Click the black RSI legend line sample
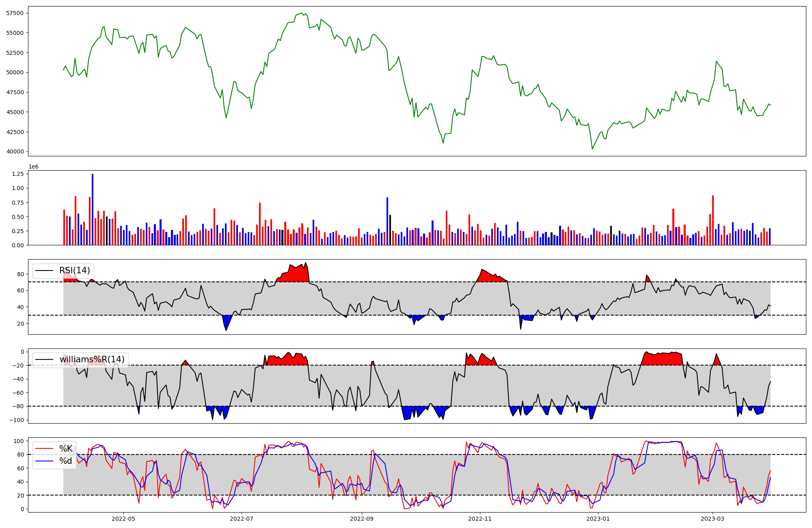Image resolution: width=812 pixels, height=528 pixels. coord(45,270)
